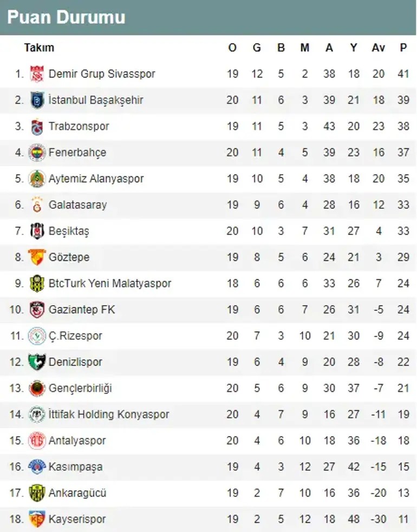Click the Göztepe team badge
Viewport: 417px width, 532px height.
[x=37, y=257]
